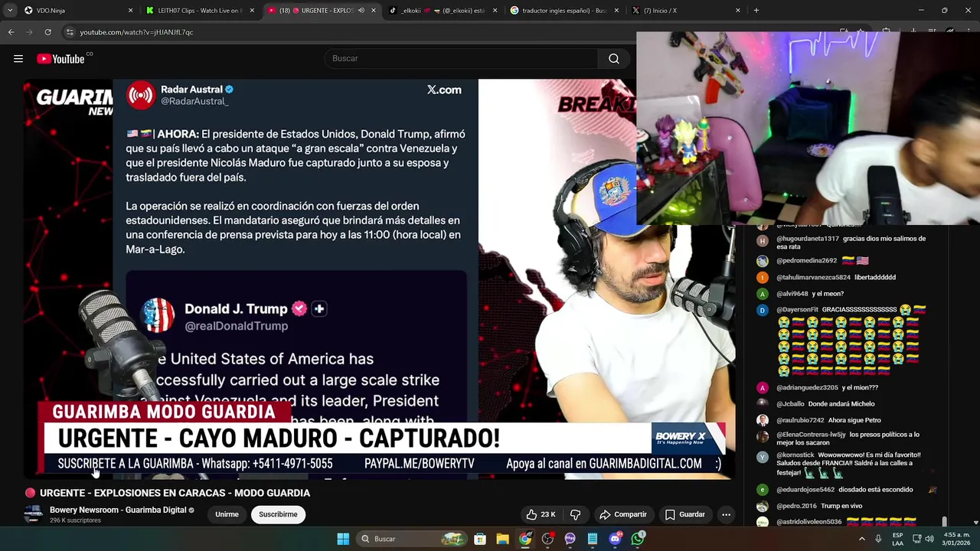Switch to the traductor ingles español tab
The height and width of the screenshot is (551, 980).
click(x=565, y=11)
